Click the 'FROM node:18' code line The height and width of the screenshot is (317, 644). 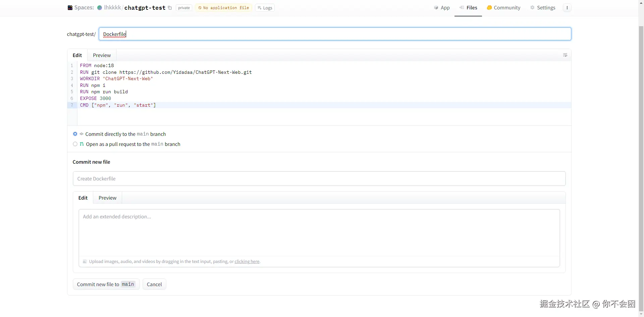[97, 65]
